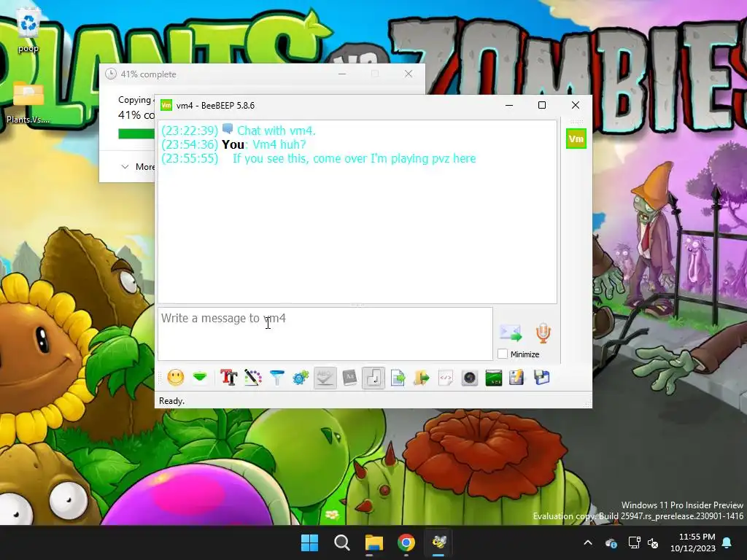
Task: Open the chat font selector (TT icon)
Action: tap(228, 378)
